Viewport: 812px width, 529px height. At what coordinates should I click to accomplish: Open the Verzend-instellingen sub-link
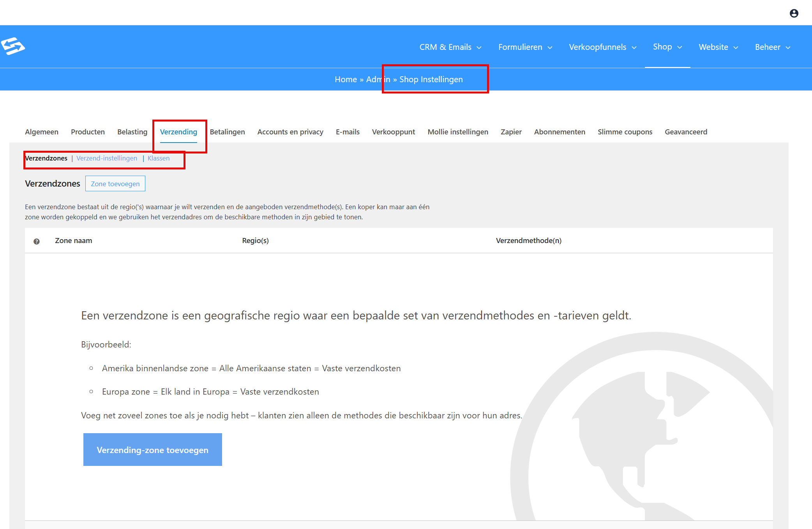click(107, 158)
